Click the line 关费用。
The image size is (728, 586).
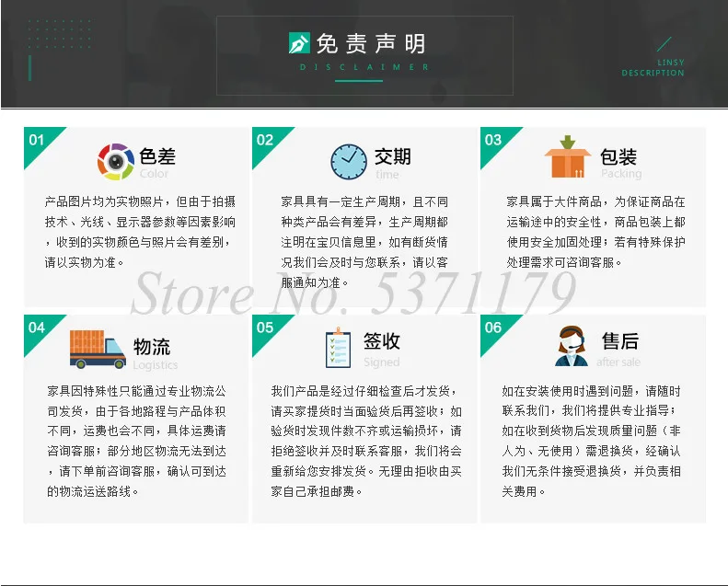tap(524, 491)
